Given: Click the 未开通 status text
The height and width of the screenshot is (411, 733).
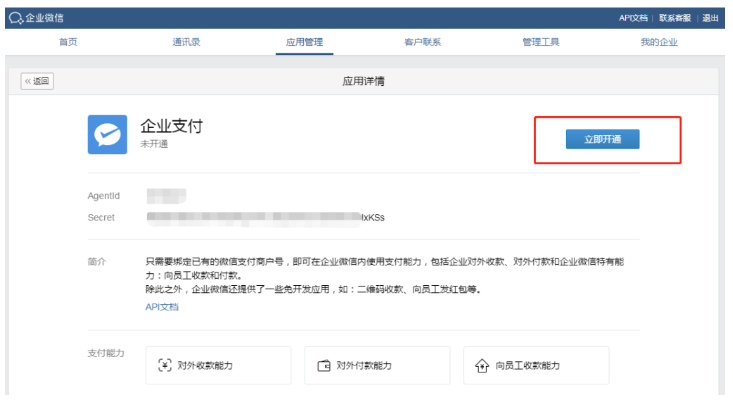Looking at the screenshot, I should 154,144.
